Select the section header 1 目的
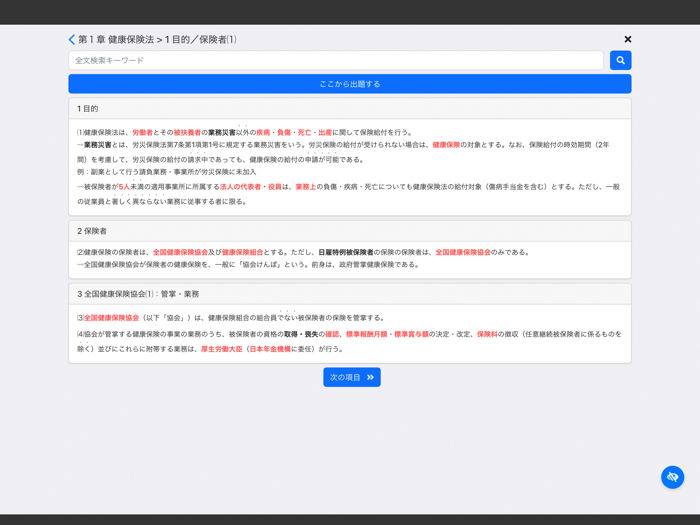Viewport: 700px width, 525px height. point(350,109)
